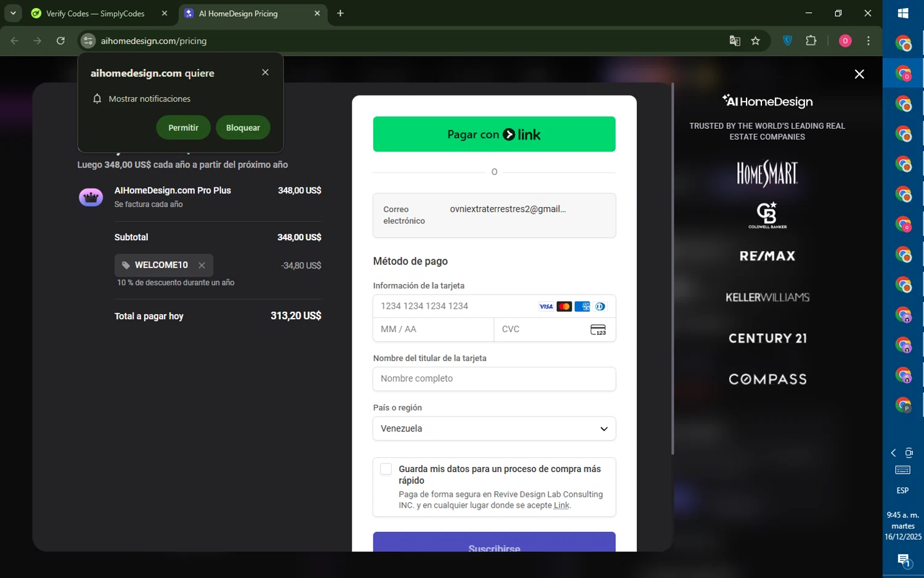Screen dimensions: 924x578
Task: Close the checkout overlay with the X
Action: coord(859,74)
